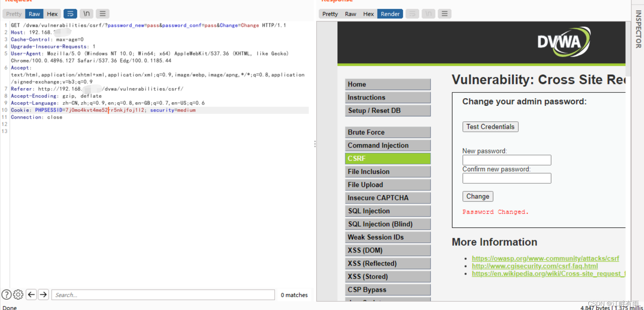The image size is (644, 310).
Task: Click the Response pane vertical scrollbar
Action: pyautogui.click(x=628, y=49)
